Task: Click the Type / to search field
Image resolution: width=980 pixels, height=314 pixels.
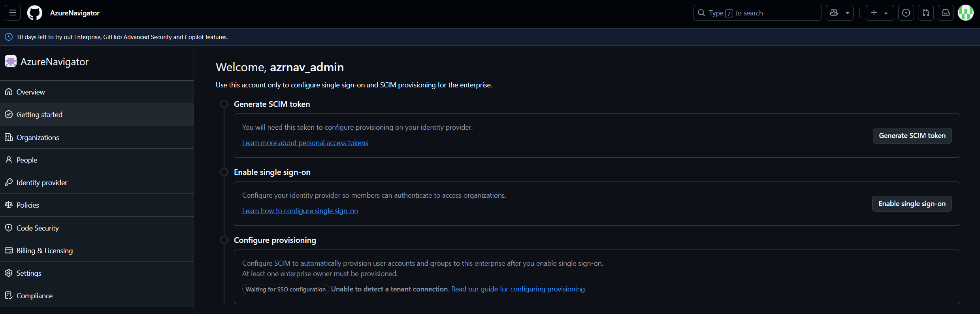Action: click(x=757, y=13)
